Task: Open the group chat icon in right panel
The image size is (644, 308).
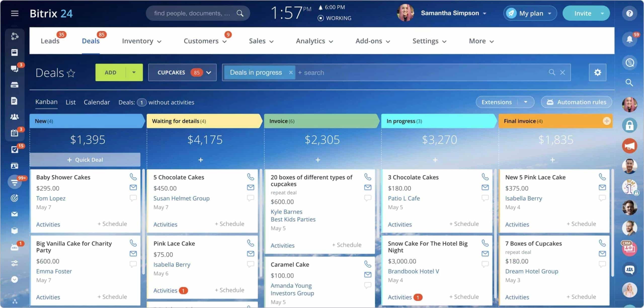Action: [x=629, y=269]
